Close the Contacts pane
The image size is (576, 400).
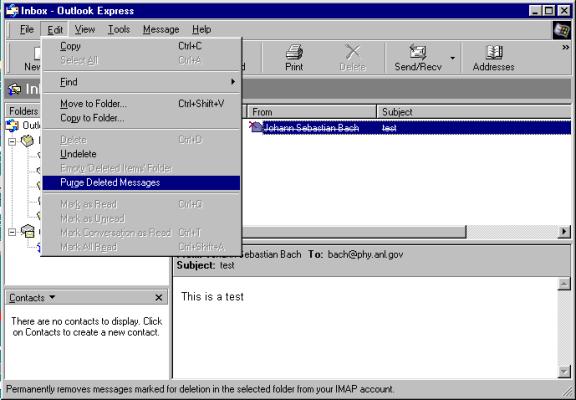pyautogui.click(x=159, y=298)
